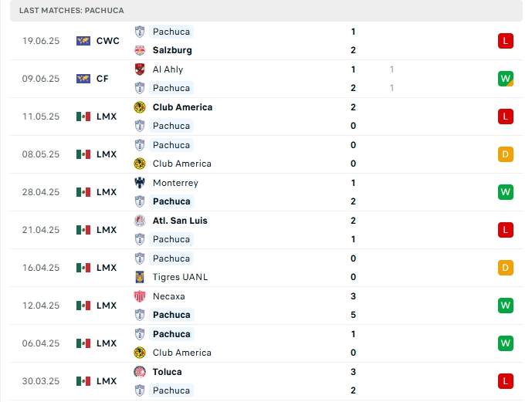Click the green W badge for Al Ahly match

point(506,79)
